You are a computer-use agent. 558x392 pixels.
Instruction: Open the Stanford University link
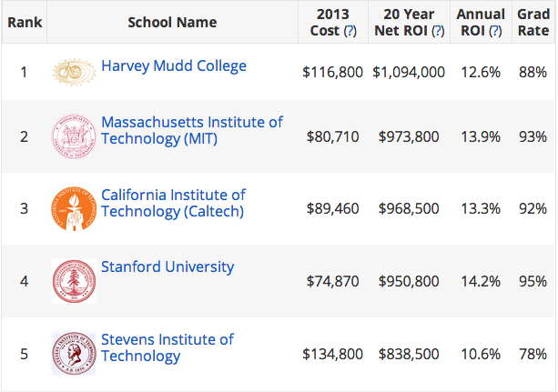coord(167,267)
